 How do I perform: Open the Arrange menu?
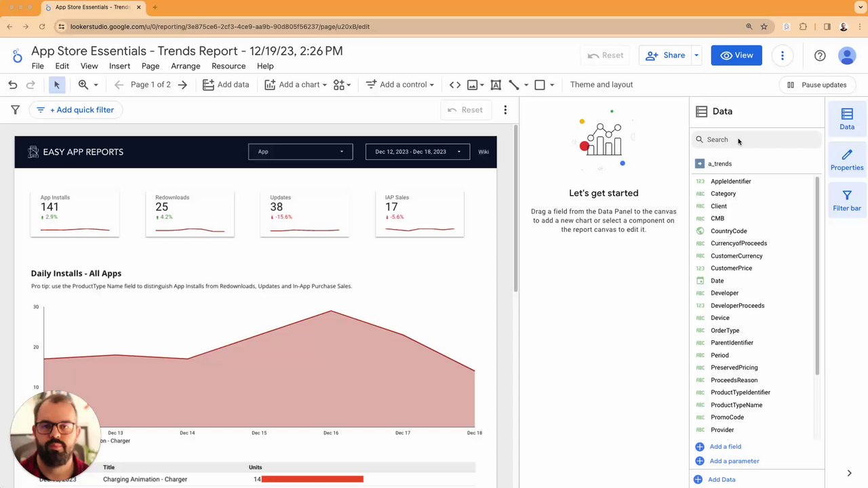(x=185, y=66)
